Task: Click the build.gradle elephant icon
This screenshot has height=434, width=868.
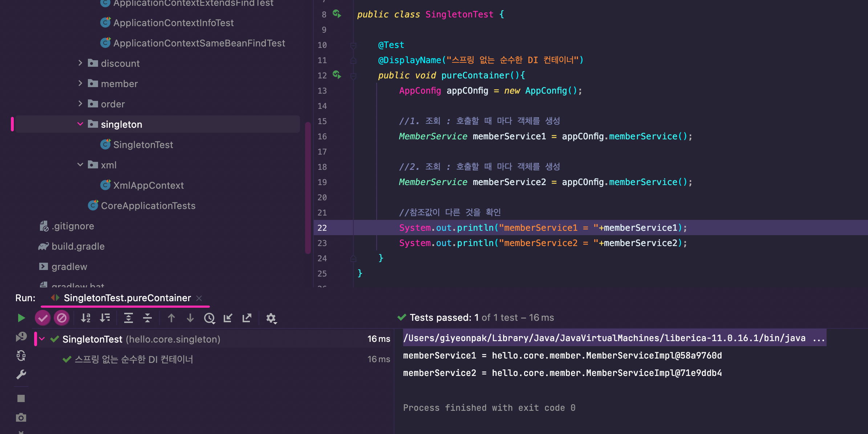Action: point(44,246)
